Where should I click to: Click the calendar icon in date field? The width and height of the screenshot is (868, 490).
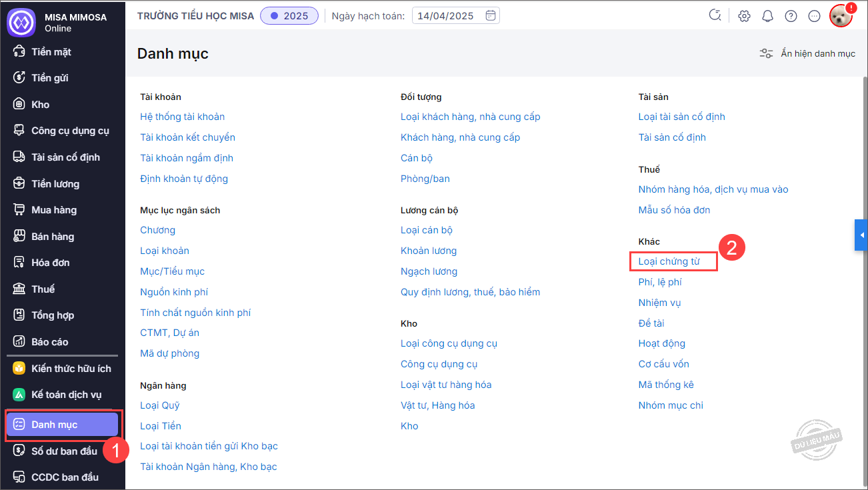click(491, 15)
